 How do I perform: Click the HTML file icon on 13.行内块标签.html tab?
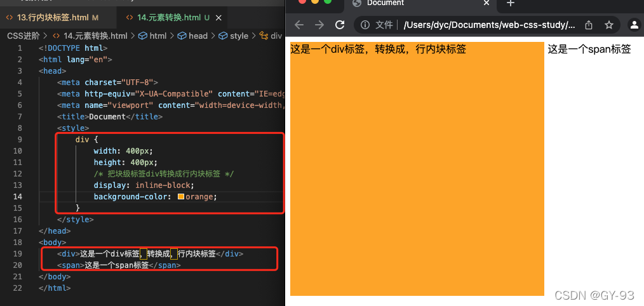tap(10, 18)
